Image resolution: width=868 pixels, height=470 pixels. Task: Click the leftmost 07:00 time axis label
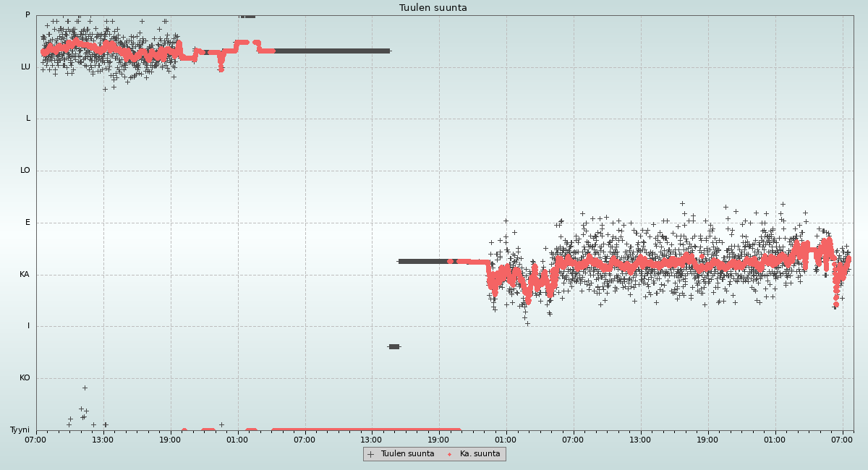(x=35, y=439)
